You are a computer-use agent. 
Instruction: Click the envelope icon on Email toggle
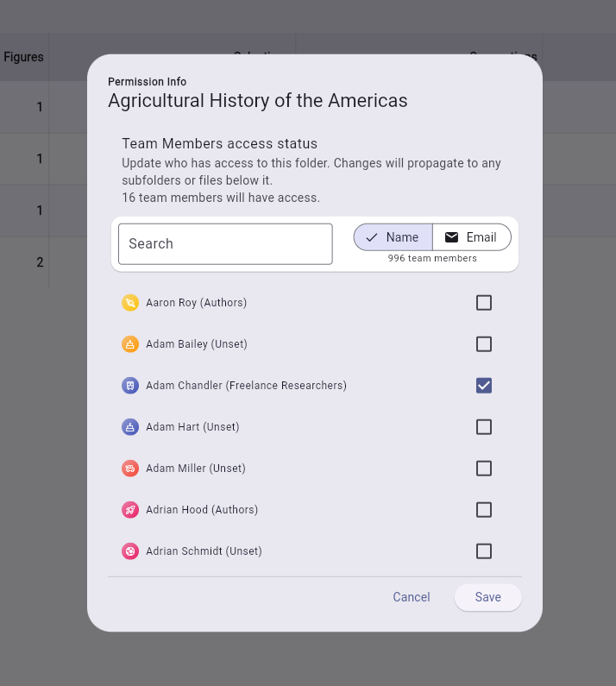(451, 237)
